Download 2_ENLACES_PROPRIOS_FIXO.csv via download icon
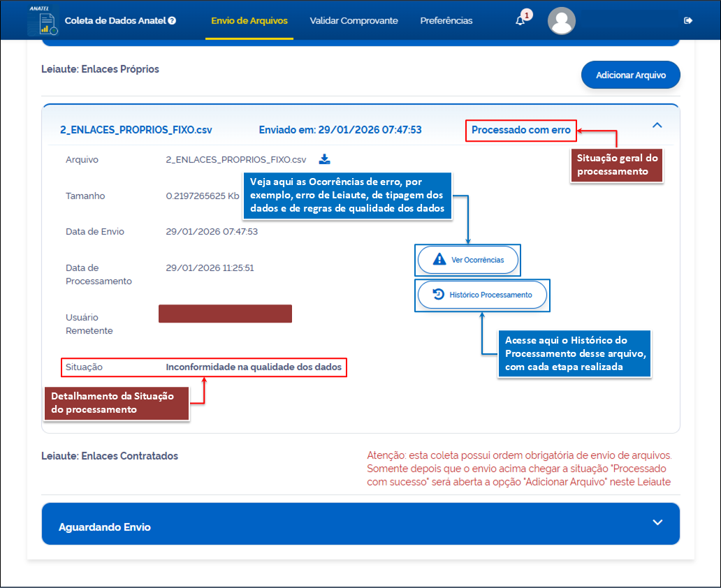The height and width of the screenshot is (588, 721). (325, 159)
